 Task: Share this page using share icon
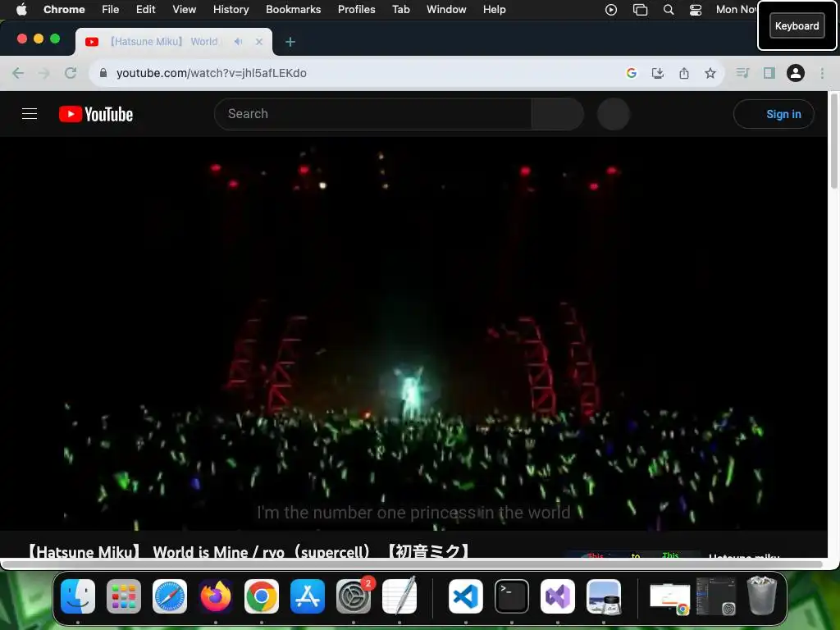(684, 73)
